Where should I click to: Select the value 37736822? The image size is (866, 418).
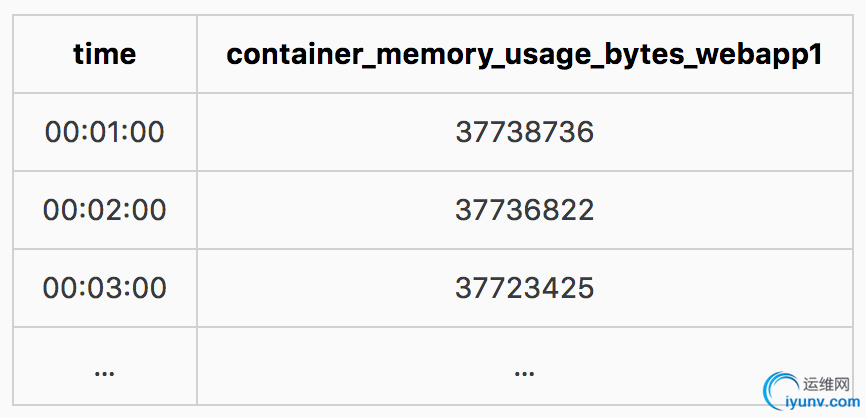(x=524, y=210)
